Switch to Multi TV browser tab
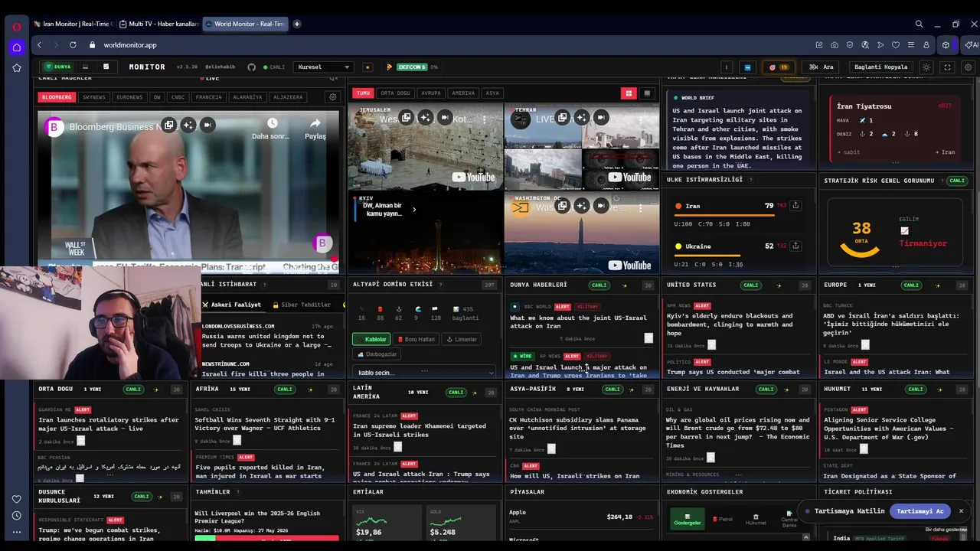Viewport: 980px width, 551px height. [x=158, y=24]
